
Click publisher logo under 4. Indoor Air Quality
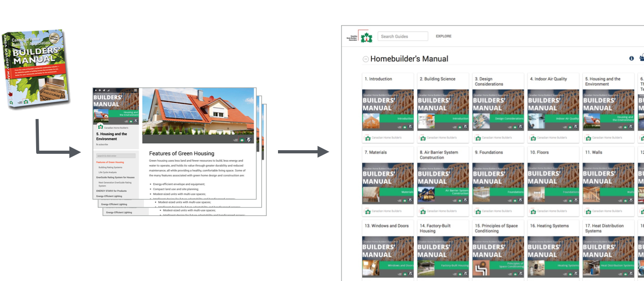coord(533,138)
